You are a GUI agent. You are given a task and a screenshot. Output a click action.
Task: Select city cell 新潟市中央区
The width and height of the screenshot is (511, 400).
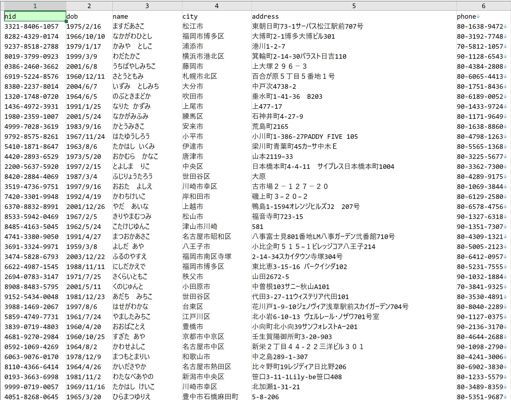(x=216, y=376)
